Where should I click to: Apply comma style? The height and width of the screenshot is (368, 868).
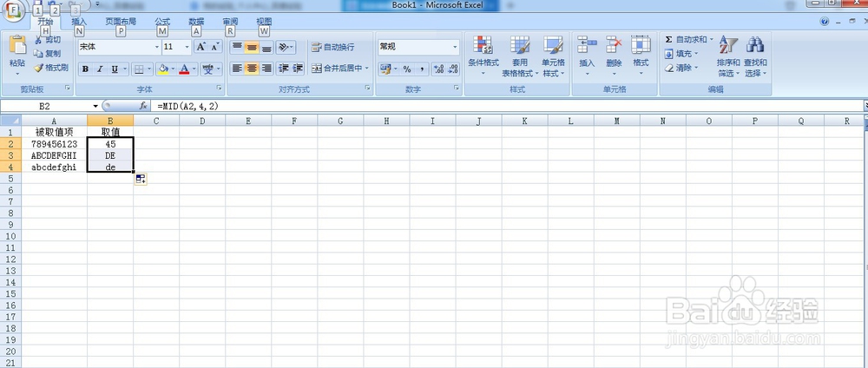(x=422, y=69)
